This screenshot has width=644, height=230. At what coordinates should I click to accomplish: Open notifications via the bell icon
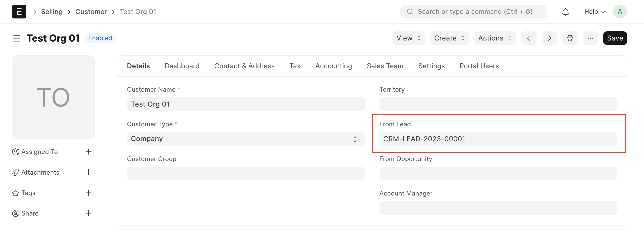tap(566, 12)
